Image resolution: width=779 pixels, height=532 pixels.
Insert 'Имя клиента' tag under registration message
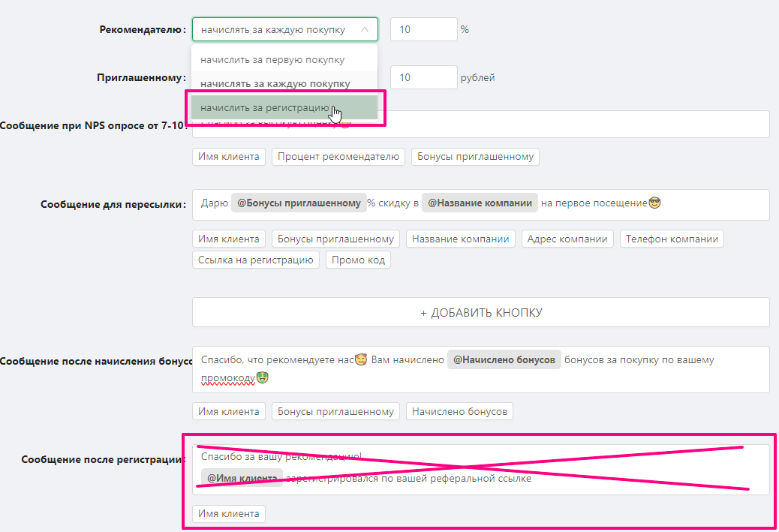[229, 514]
